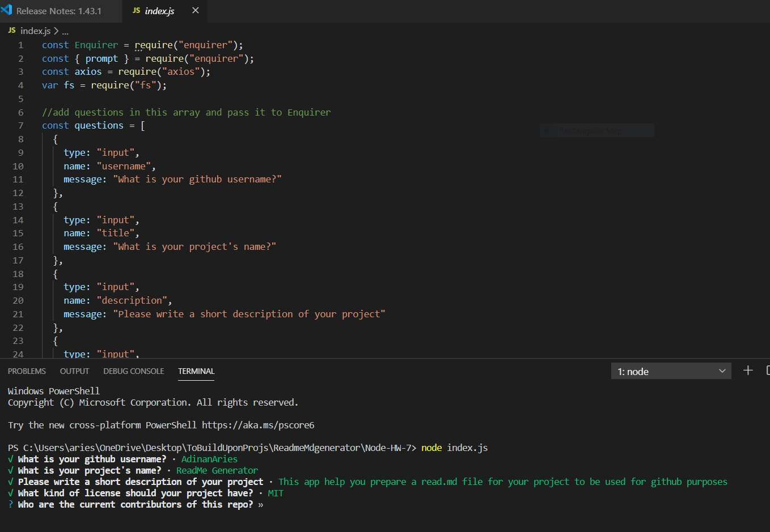Viewport: 770px width, 532px height.
Task: Click the breadcrumb chevron after index.js
Action: (x=56, y=31)
